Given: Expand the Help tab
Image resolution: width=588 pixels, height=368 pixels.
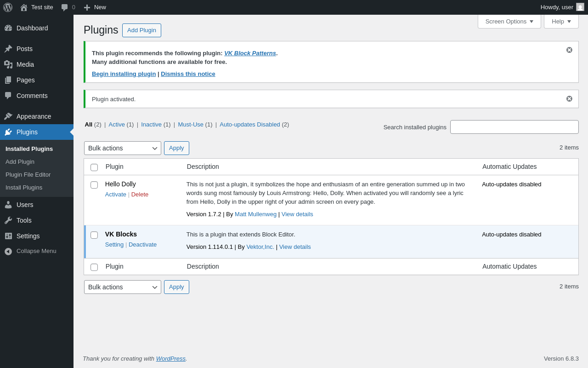Looking at the screenshot, I should (x=561, y=21).
